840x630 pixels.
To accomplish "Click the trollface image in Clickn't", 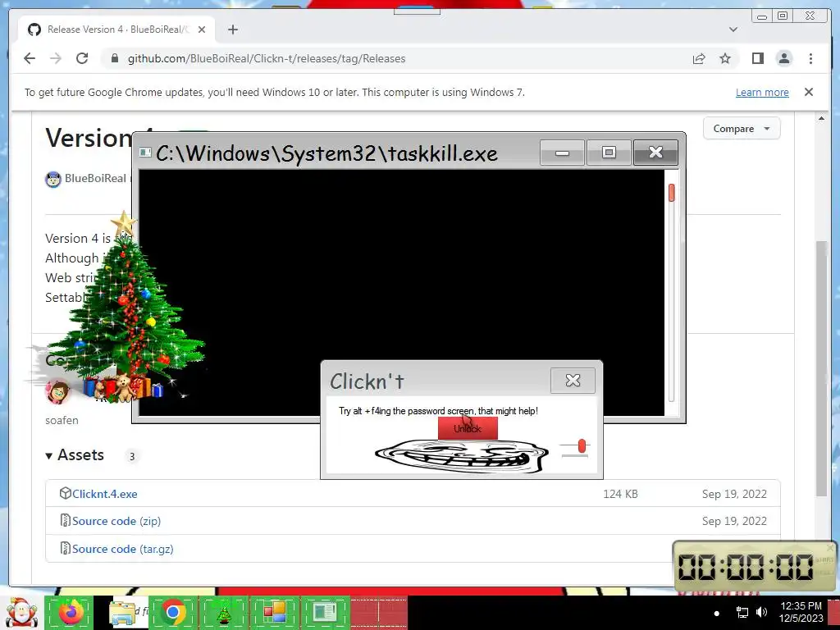I will click(461, 456).
